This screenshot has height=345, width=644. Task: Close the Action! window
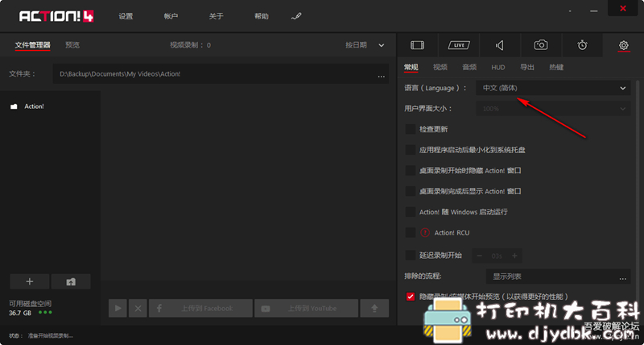pyautogui.click(x=622, y=8)
